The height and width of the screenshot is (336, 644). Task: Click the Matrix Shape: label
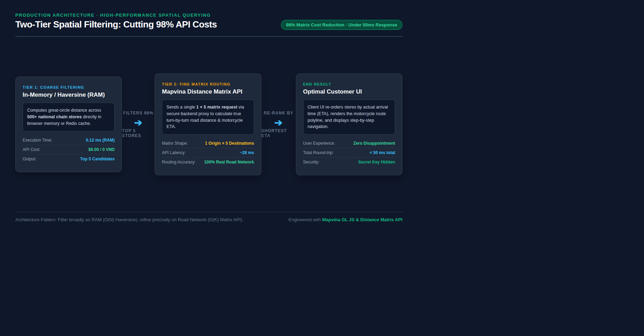coord(175,143)
